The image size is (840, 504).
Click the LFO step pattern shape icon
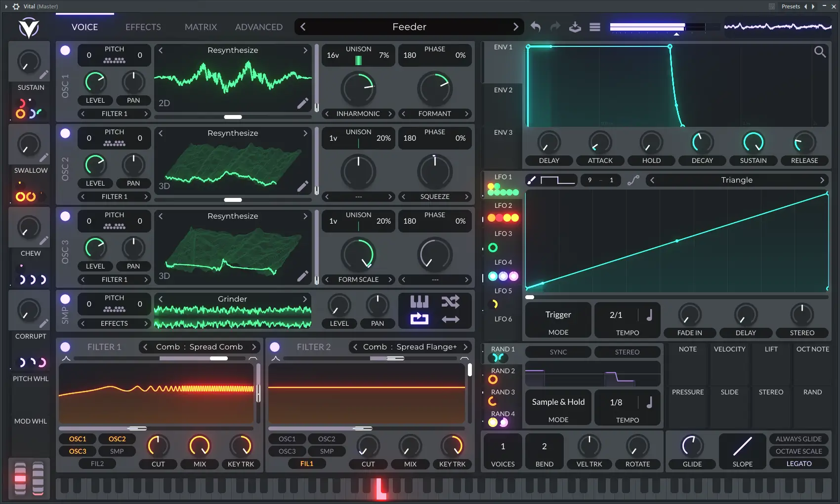pos(558,180)
